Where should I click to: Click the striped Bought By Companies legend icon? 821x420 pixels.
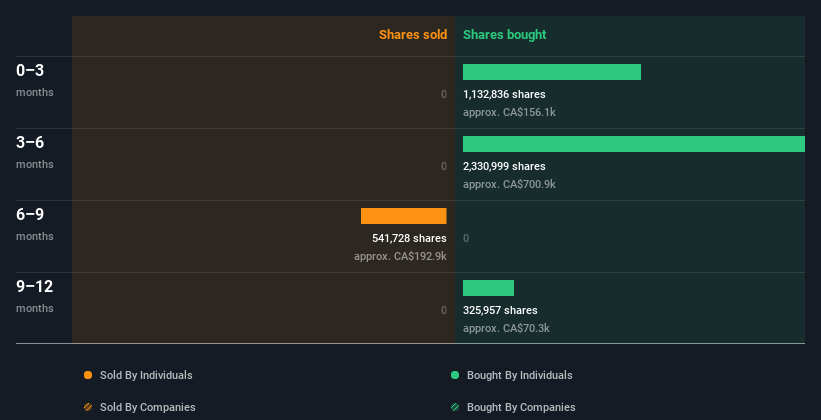click(455, 407)
